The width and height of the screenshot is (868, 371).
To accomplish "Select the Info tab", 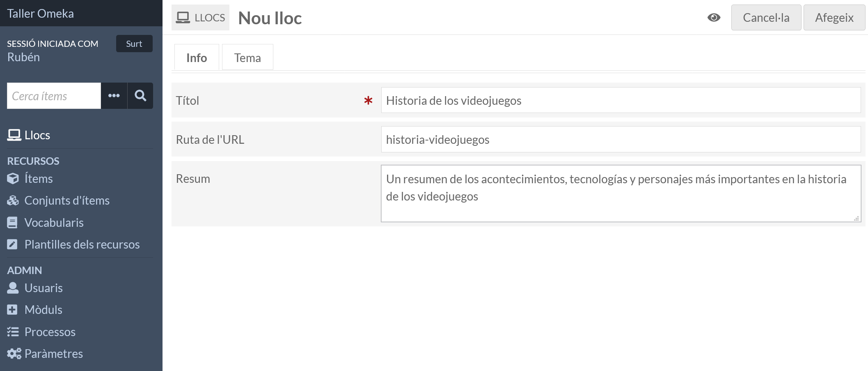I will pos(196,57).
